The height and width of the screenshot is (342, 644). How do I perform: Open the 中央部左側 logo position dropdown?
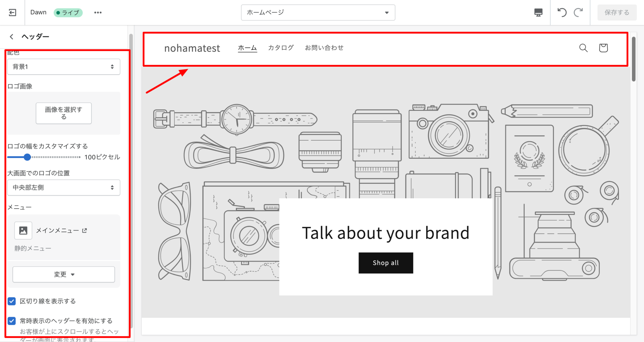click(64, 188)
